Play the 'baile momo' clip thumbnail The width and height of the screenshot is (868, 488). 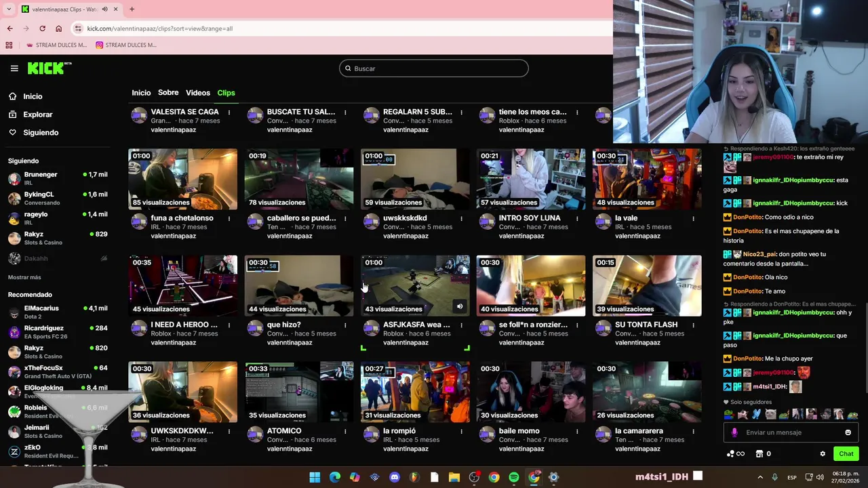[531, 392]
